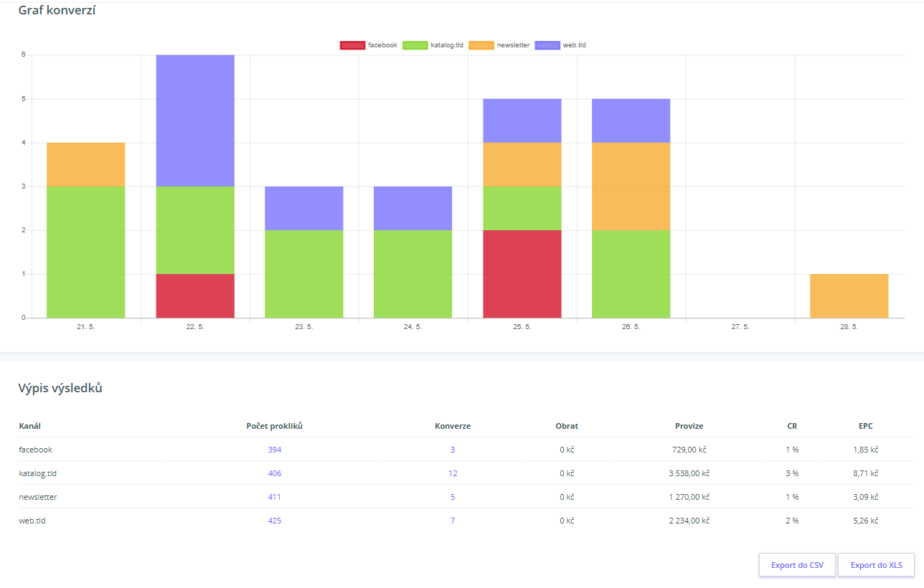Open facebook conversions count 3

[x=453, y=450]
